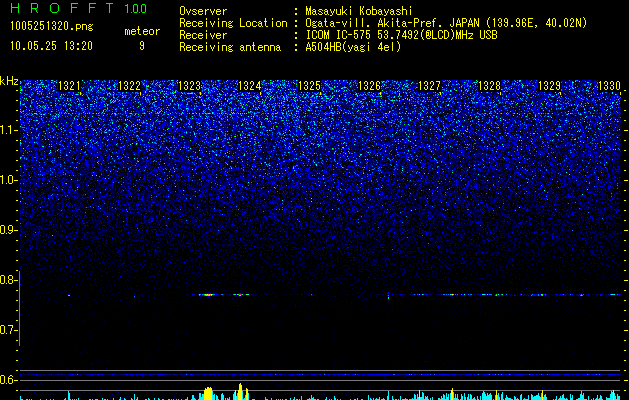629x400 pixels.
Task: Click the A504HB(yagi 4el) antenna text
Action: tap(353, 47)
